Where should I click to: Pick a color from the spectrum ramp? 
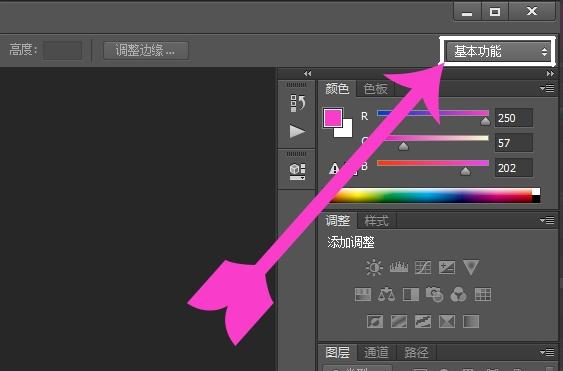pyautogui.click(x=431, y=196)
